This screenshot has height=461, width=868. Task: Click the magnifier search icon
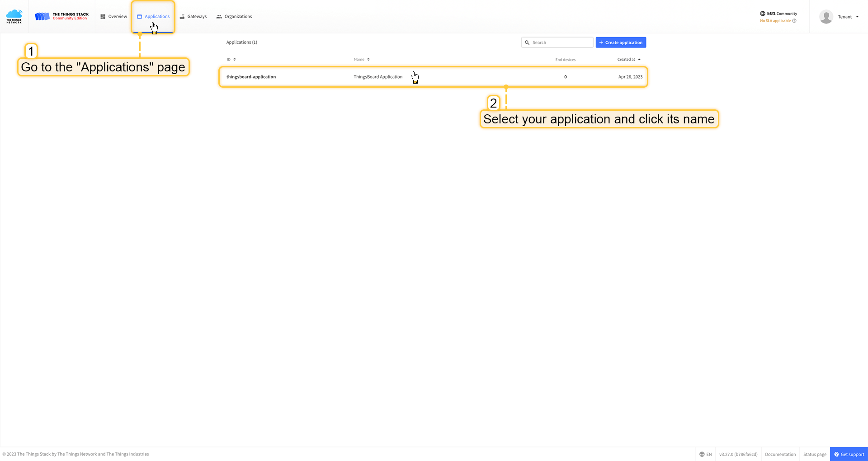(x=527, y=42)
